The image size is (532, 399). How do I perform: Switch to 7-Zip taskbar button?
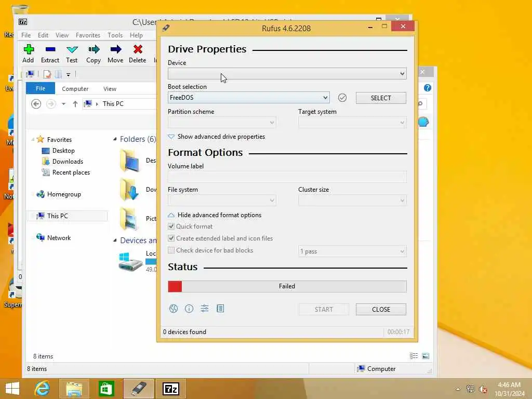point(170,389)
